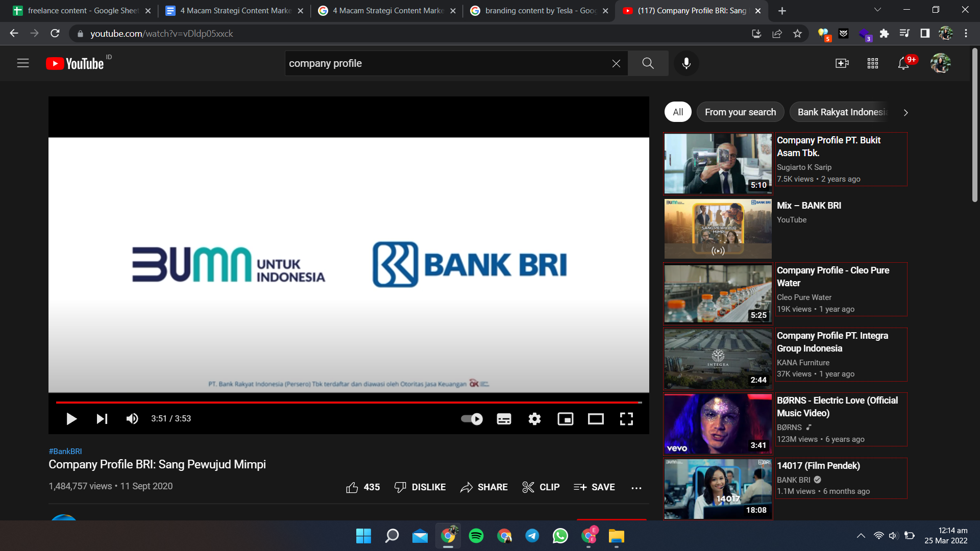
Task: Start voice search with microphone
Action: (687, 63)
